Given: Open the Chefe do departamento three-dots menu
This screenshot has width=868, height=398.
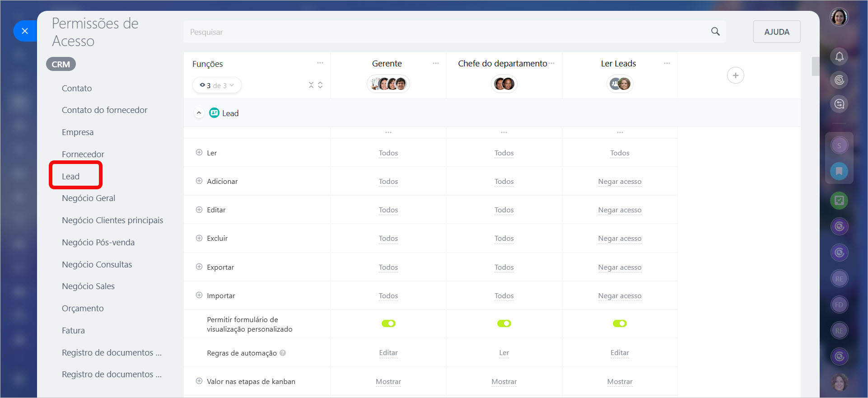Looking at the screenshot, I should 551,63.
